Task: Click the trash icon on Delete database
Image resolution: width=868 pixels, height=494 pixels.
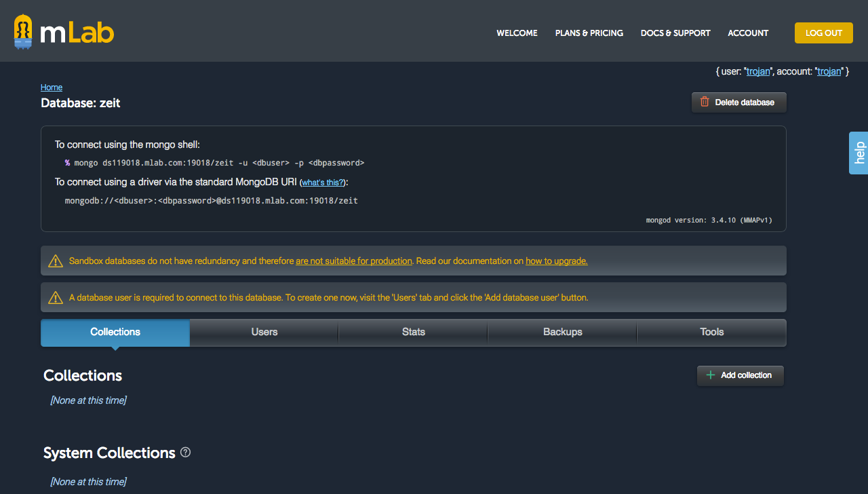Action: pos(705,102)
